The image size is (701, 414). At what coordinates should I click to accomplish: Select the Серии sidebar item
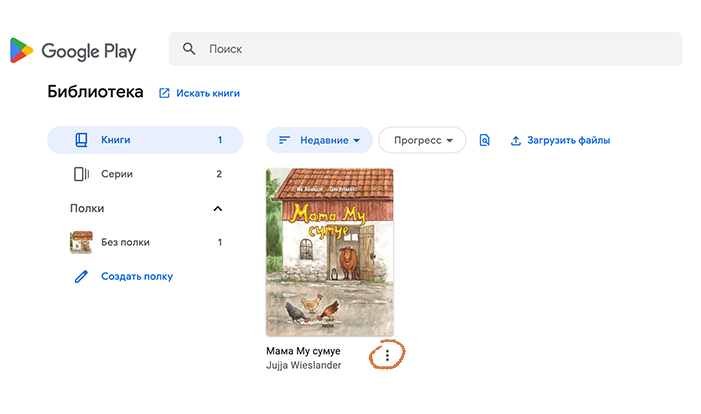(145, 174)
